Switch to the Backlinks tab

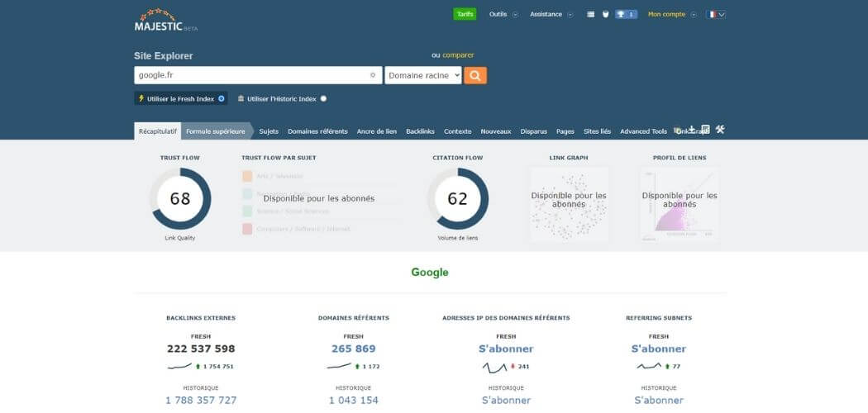pos(420,131)
